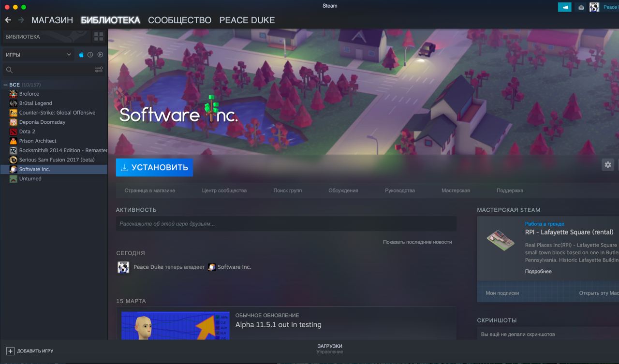Open Alpha 11.5.1 out in testing headline
Screen dimensions: 619x364
tap(279, 324)
